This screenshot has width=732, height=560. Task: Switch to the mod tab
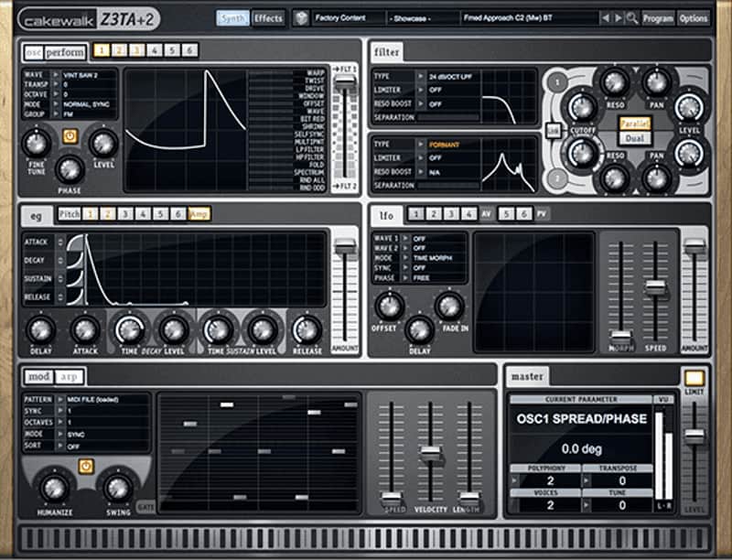tap(39, 377)
